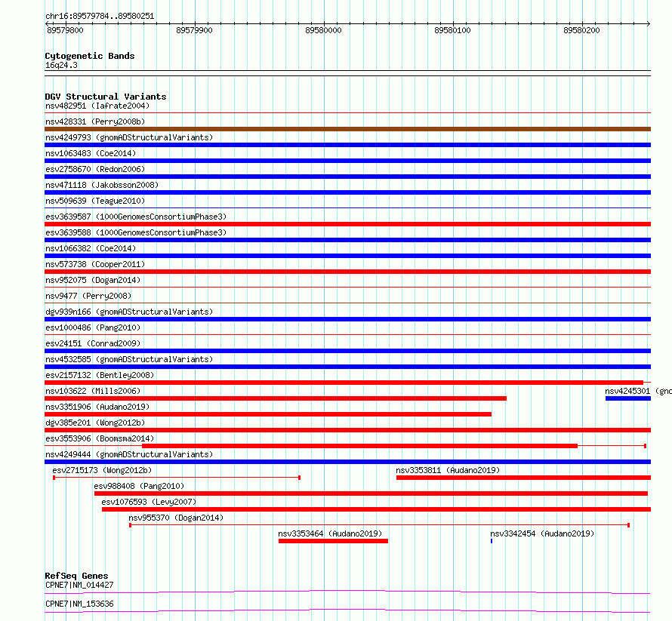Image resolution: width=672 pixels, height=621 pixels.
Task: Click the esv1076593 (Levy2007) label
Action: pyautogui.click(x=149, y=502)
